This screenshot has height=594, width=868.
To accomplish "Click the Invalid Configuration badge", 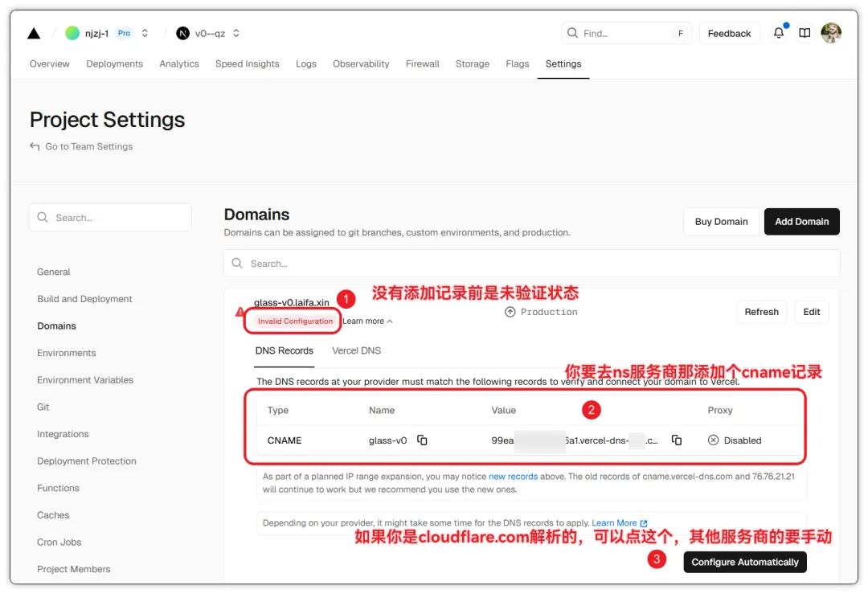I will click(x=295, y=321).
